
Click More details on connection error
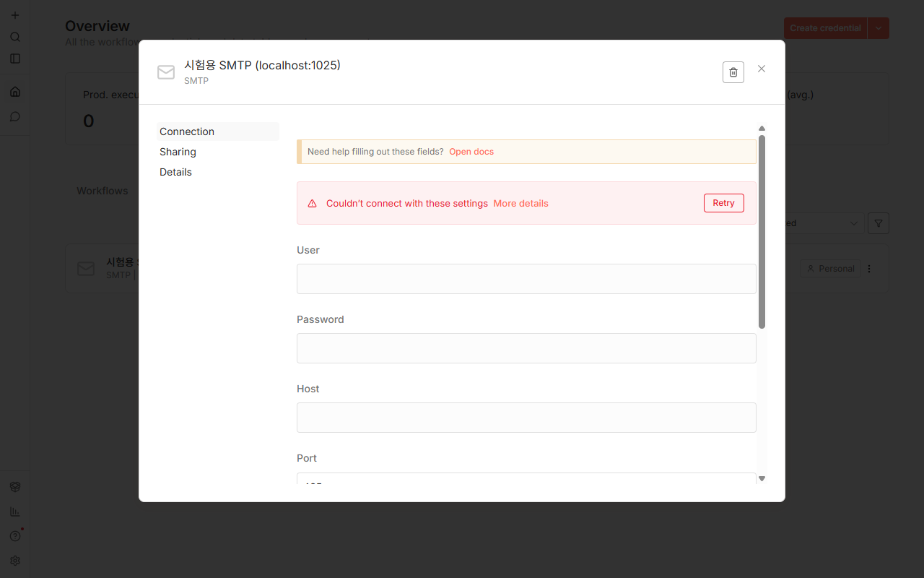tap(520, 203)
